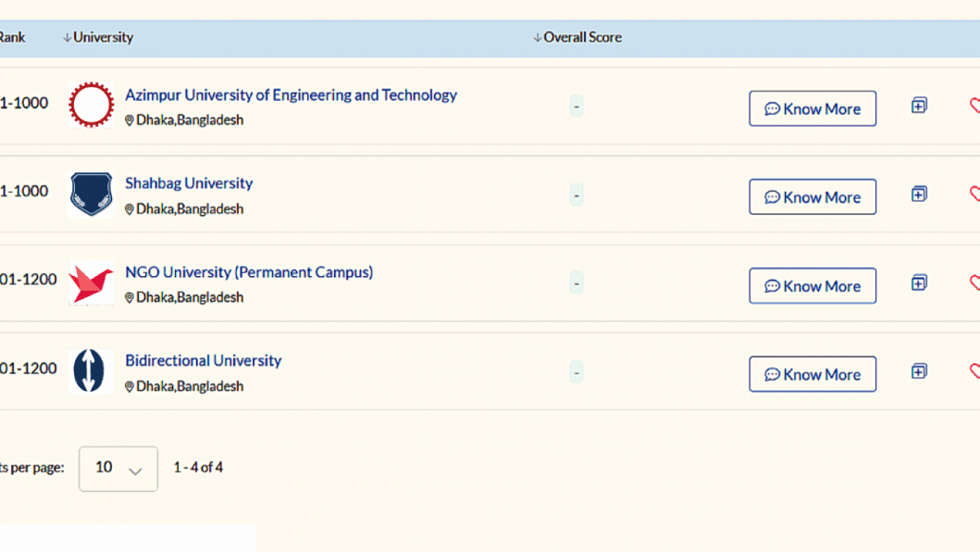980x552 pixels.
Task: Add Bidirectional University to compare list
Action: 919,371
